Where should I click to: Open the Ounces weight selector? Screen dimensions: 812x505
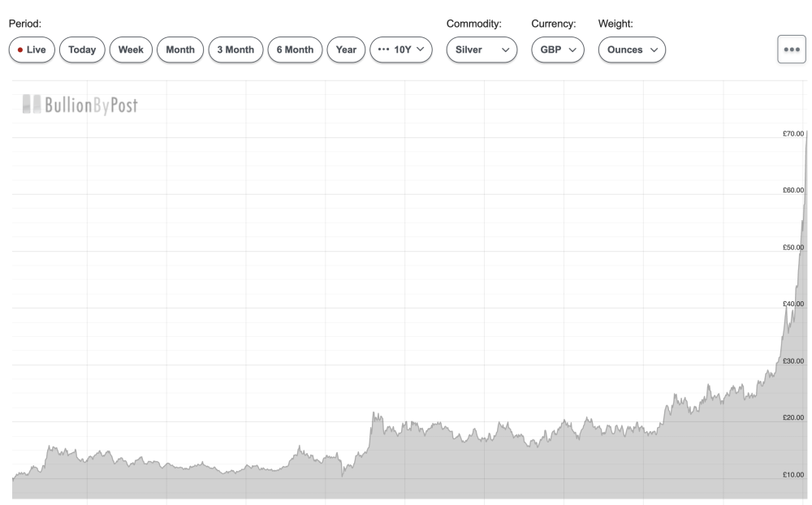tap(632, 50)
